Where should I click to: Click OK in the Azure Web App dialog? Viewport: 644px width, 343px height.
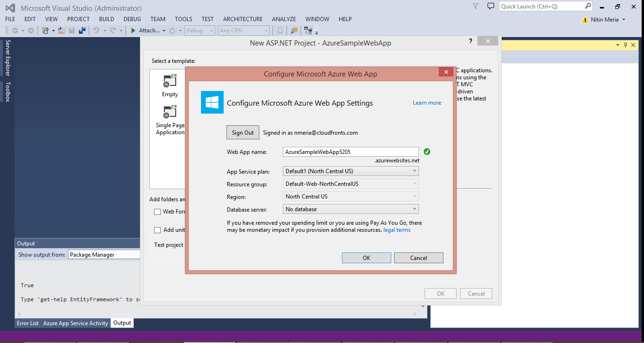(366, 258)
